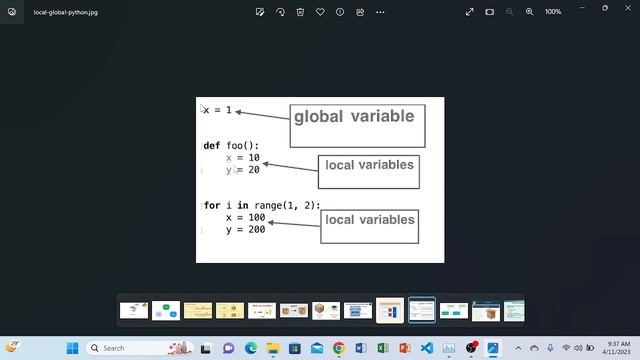Delete the photo using the trash icon

pos(300,12)
